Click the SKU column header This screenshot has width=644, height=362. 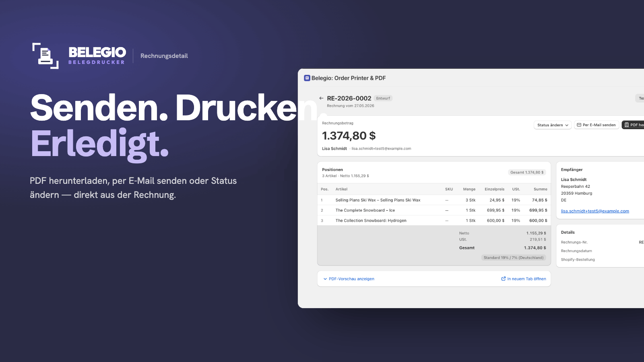(x=449, y=189)
